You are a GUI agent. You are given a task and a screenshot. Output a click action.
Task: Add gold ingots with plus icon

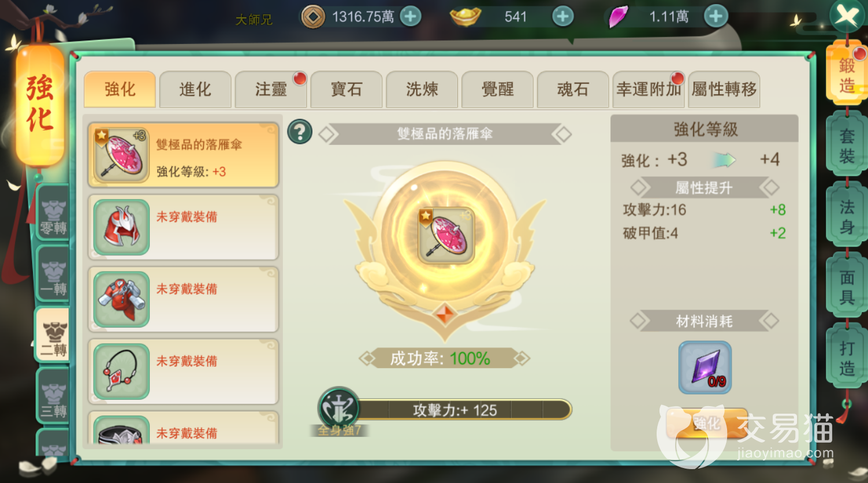click(x=563, y=17)
